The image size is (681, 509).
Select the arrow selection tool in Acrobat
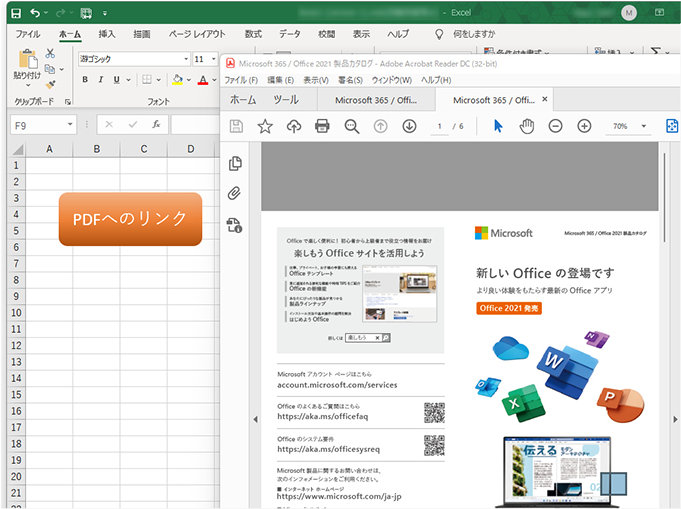coord(498,126)
